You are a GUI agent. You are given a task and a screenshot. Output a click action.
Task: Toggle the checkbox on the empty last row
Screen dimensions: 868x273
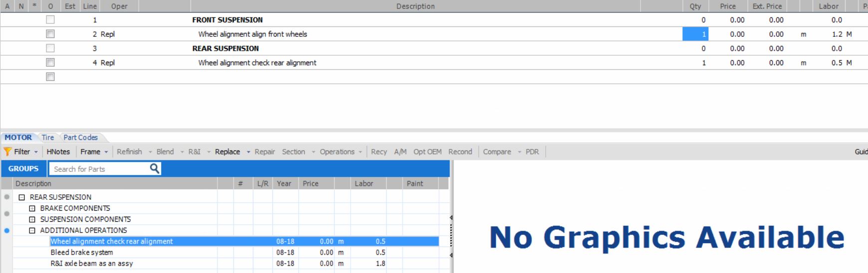(x=50, y=77)
